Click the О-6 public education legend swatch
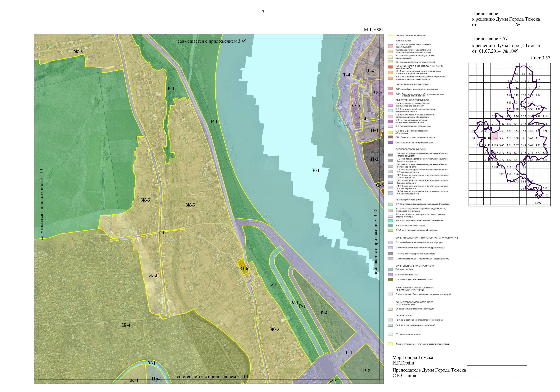Screen dimensions: 560x392 pyautogui.click(x=390, y=132)
